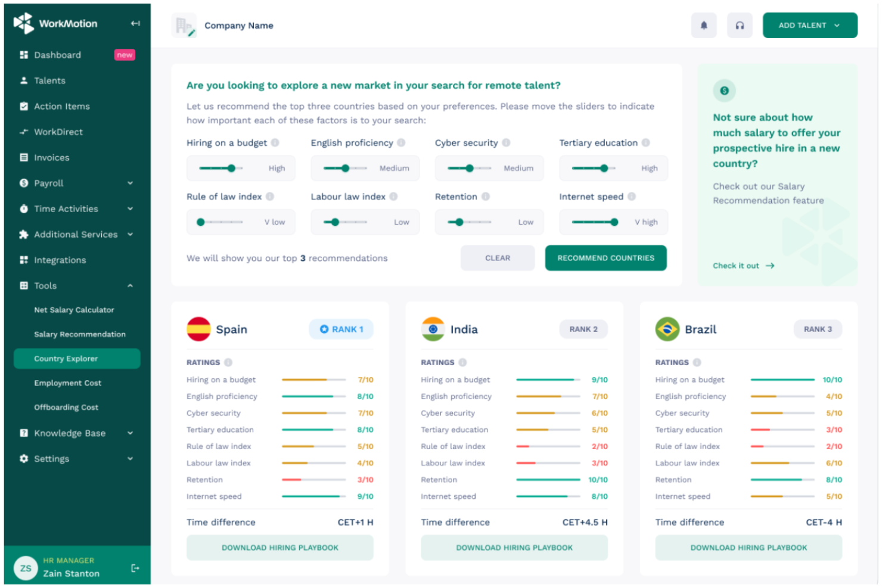Expand the Settings menu chevron

pos(130,459)
